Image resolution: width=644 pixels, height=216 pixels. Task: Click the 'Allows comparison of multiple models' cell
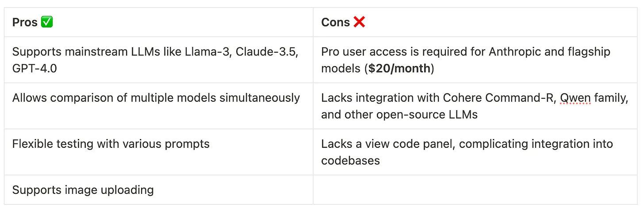coord(156,97)
